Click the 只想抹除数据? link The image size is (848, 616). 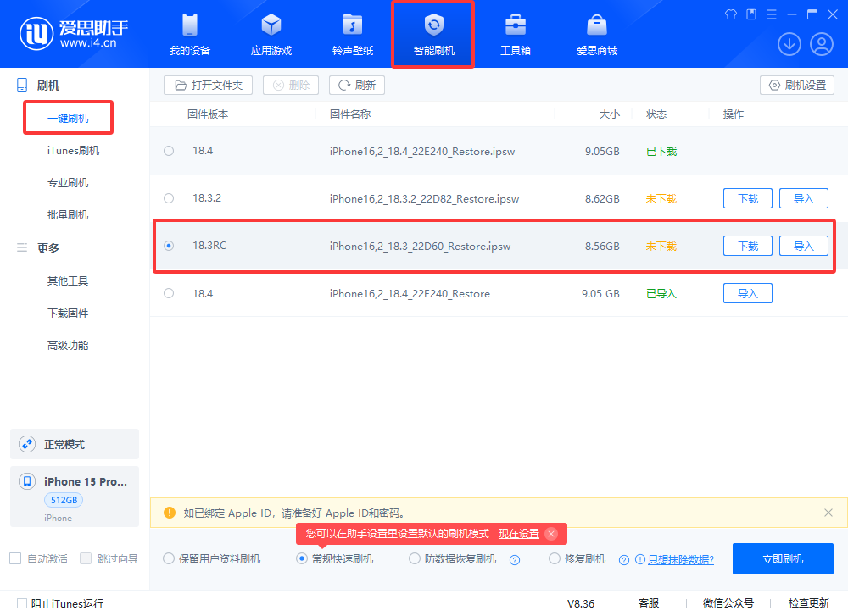tap(680, 559)
